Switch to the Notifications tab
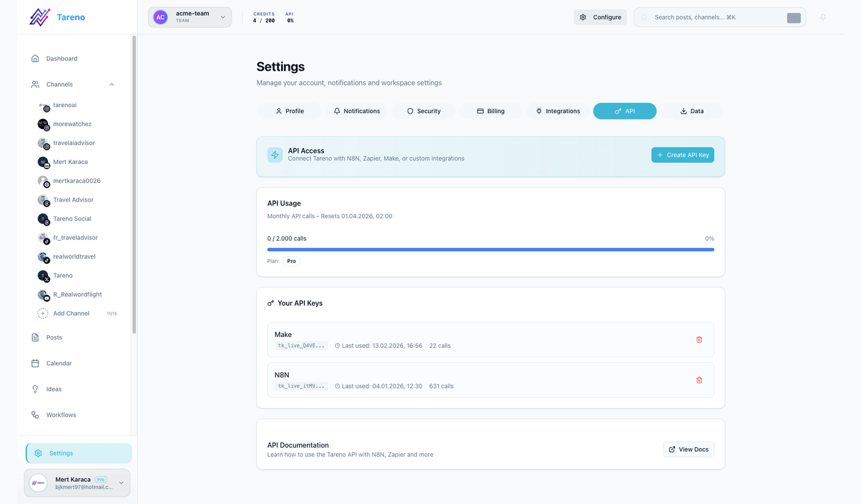Screen dimensions: 861x504 (x=357, y=111)
